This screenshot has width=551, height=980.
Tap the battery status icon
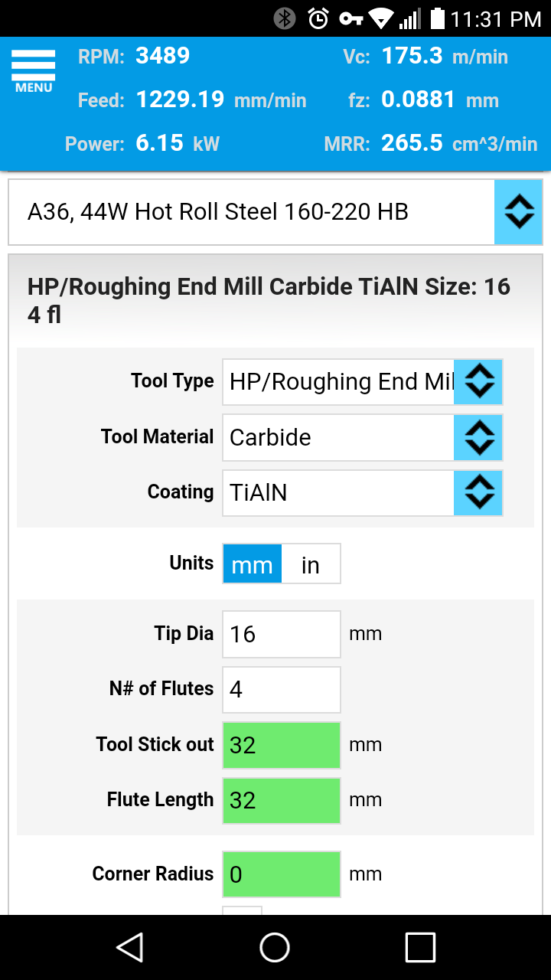click(437, 18)
